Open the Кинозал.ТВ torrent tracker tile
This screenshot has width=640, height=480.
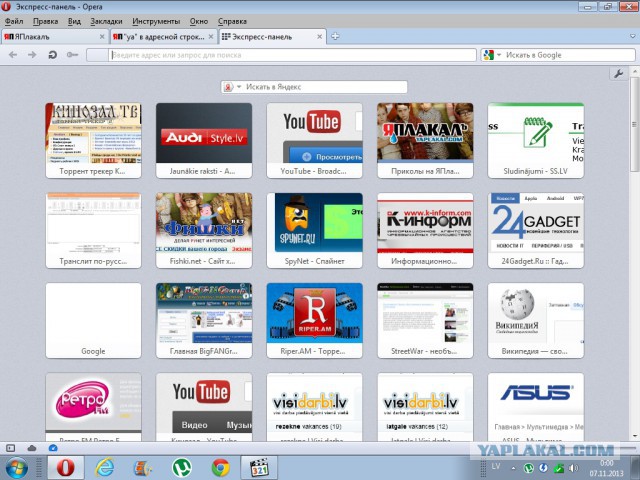tap(93, 140)
